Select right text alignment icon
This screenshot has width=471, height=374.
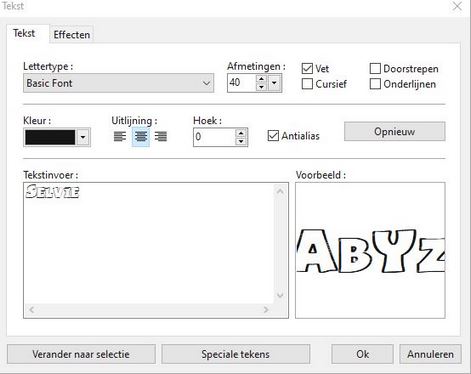tap(161, 136)
